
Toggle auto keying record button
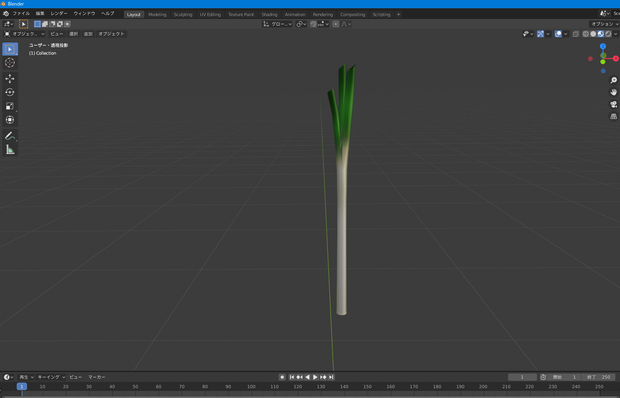[x=282, y=377]
